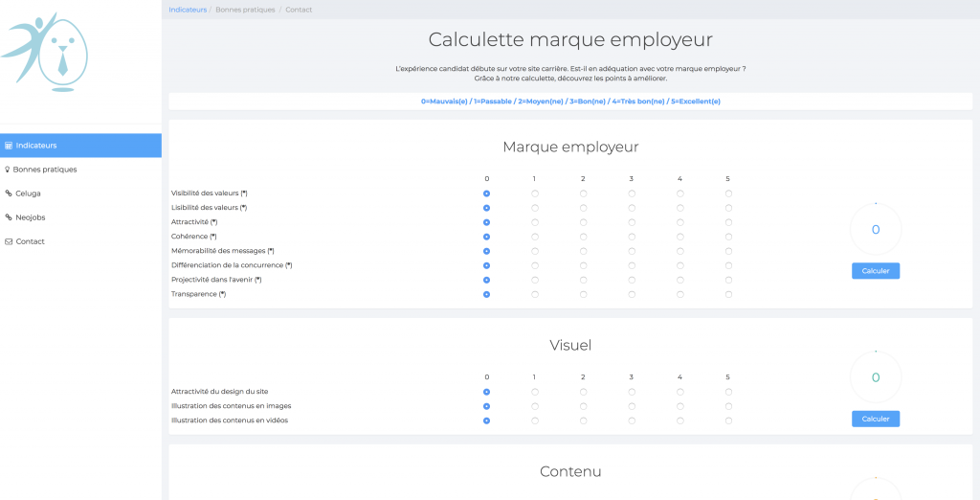This screenshot has width=980, height=500.
Task: Click the egg mascot logo
Action: point(48,52)
